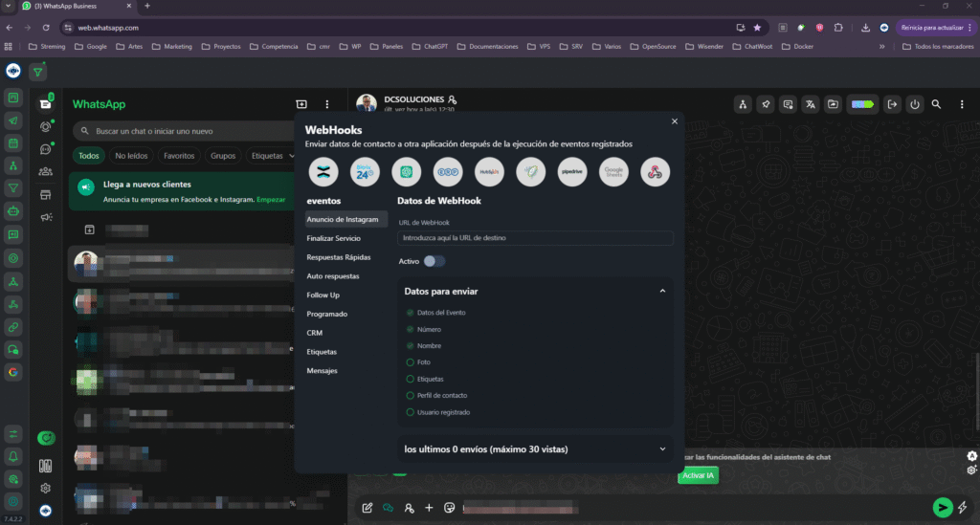980x525 pixels.
Task: Click the lightning quick reply icon
Action: pyautogui.click(x=963, y=507)
